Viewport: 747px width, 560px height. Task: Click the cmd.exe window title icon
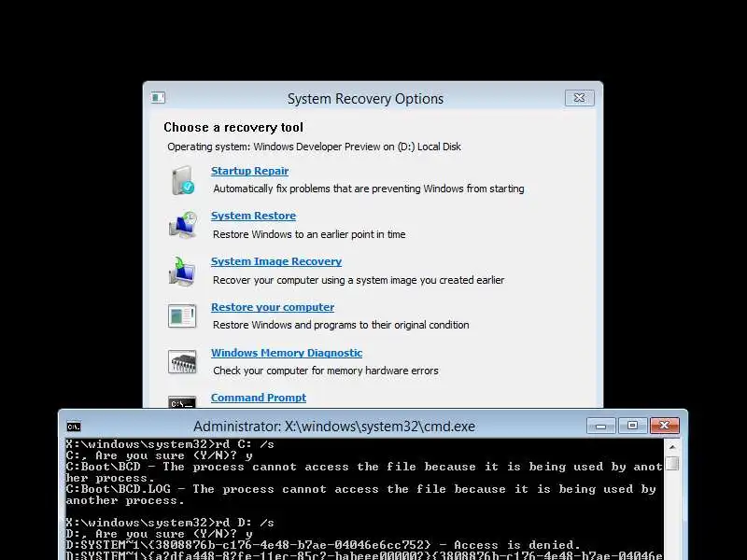click(x=74, y=427)
